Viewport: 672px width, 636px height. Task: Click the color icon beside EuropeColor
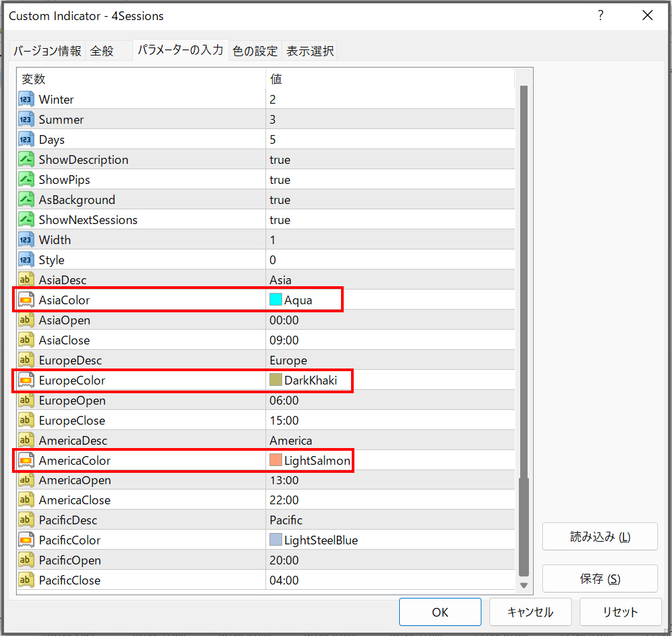click(26, 380)
